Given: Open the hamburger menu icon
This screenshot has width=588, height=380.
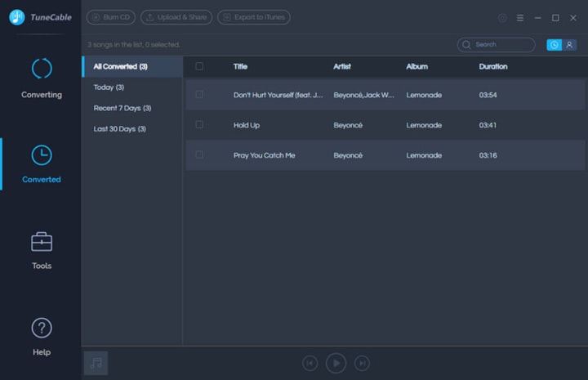Looking at the screenshot, I should coord(520,18).
